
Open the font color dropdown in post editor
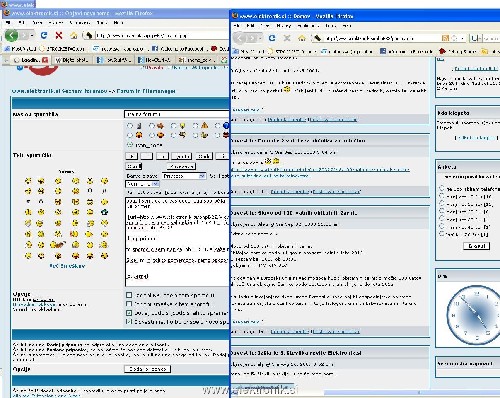184,176
